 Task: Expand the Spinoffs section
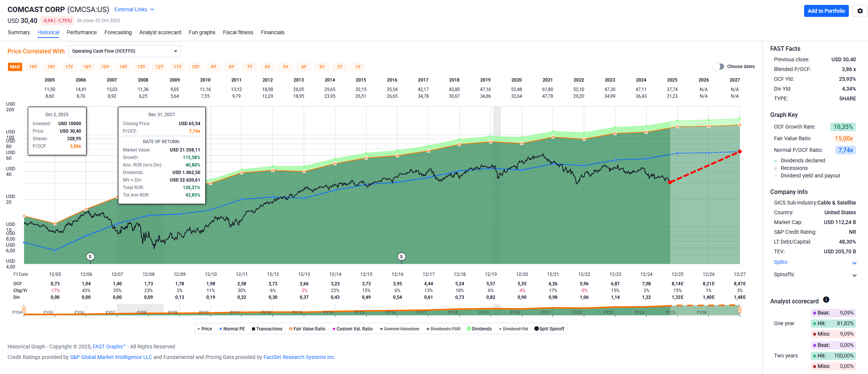click(x=854, y=275)
